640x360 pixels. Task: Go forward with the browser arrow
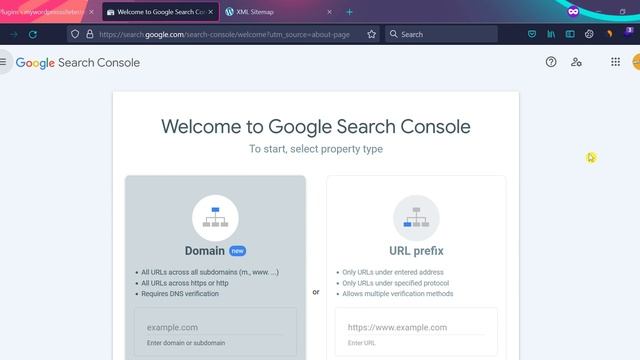pyautogui.click(x=13, y=35)
